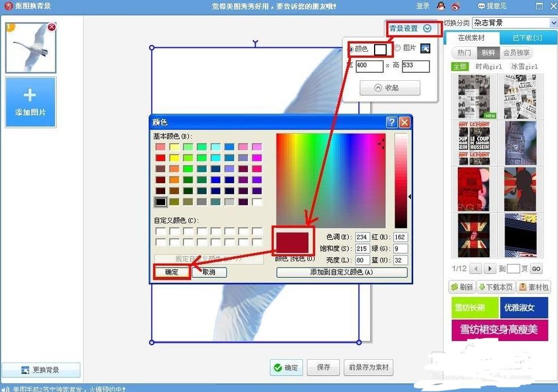
Task: Pick the black basic color swatch
Action: pos(161,202)
